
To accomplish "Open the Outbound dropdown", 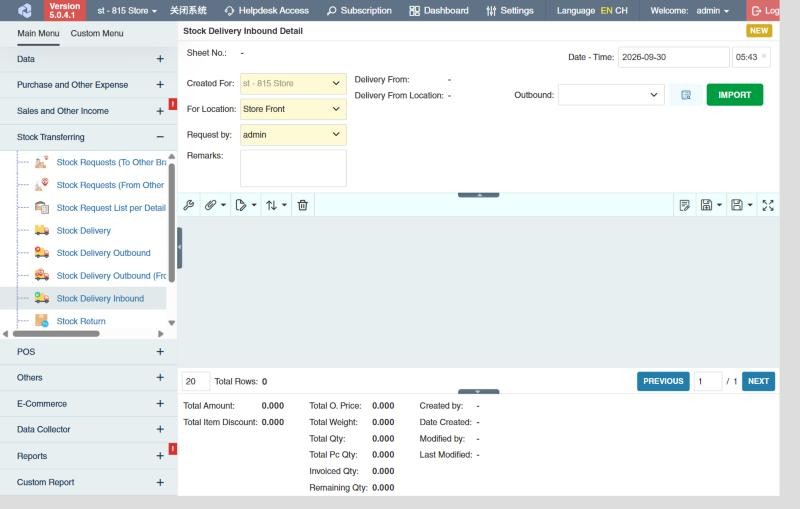I will click(x=611, y=95).
